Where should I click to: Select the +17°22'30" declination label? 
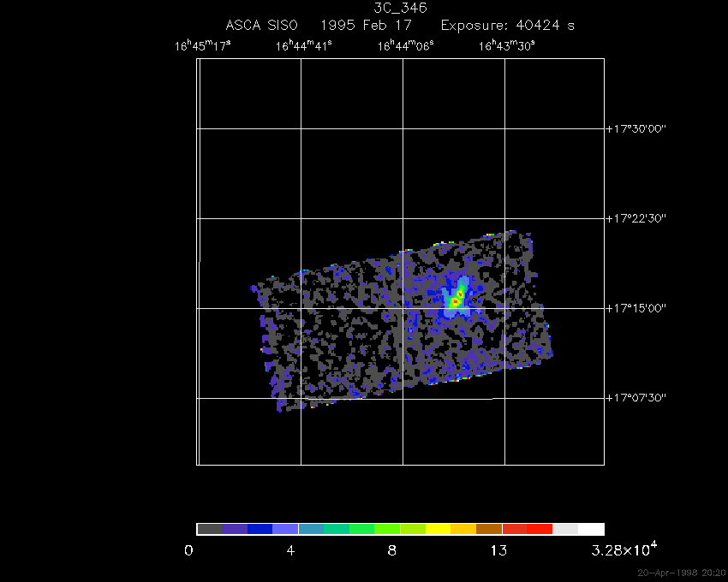(647, 218)
